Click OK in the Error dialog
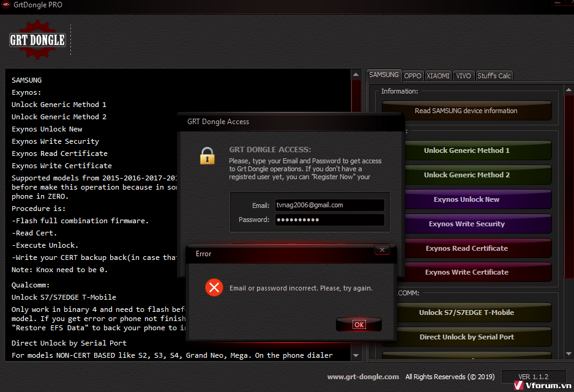Viewport: 574px width, 392px height. (359, 324)
